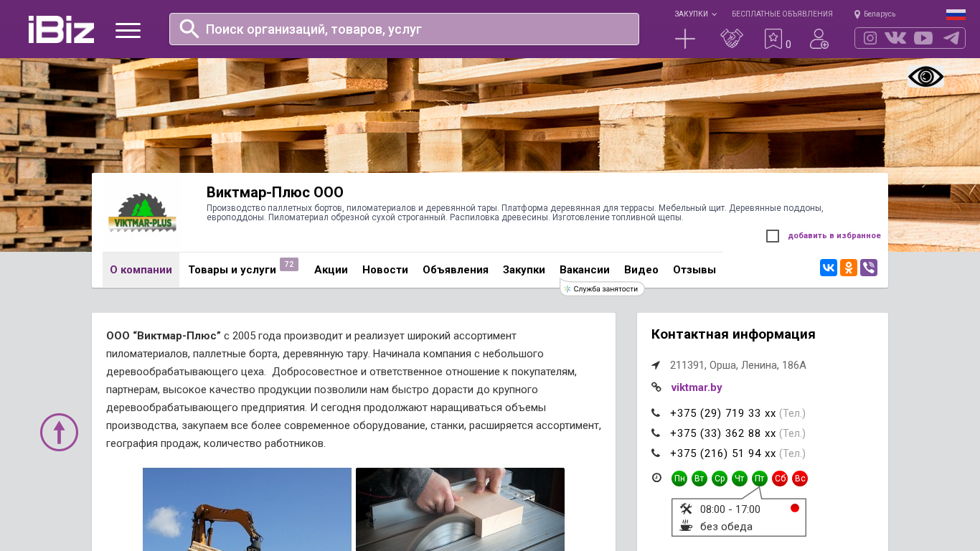Open the handshake partners icon
This screenshot has width=980, height=551.
pyautogui.click(x=732, y=39)
